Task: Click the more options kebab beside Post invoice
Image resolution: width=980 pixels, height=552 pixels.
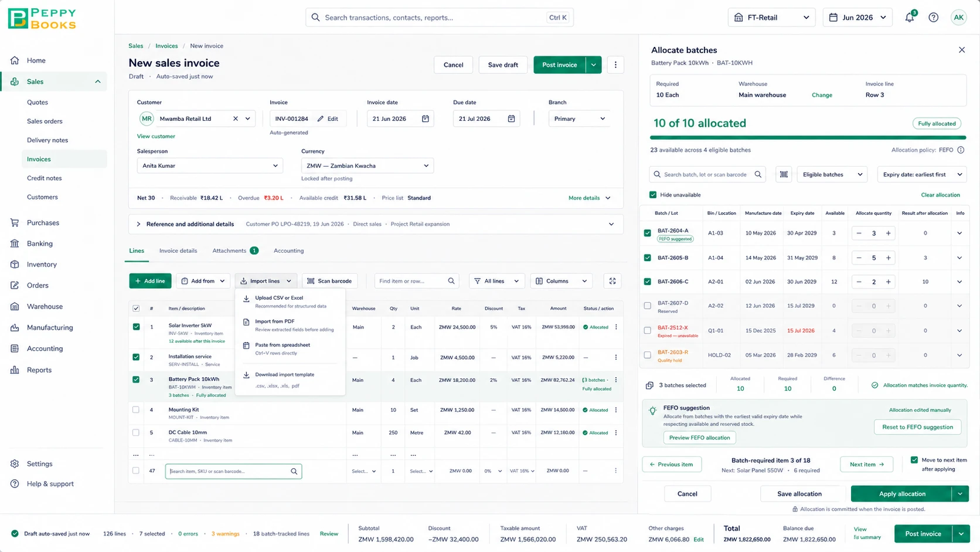Action: click(x=615, y=65)
